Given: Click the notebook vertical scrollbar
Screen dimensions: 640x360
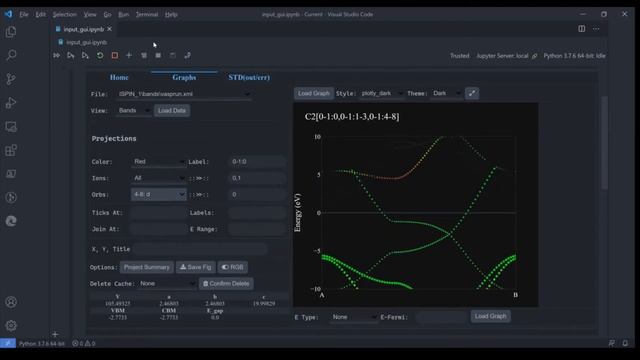Looking at the screenshot, I should coord(604,143).
